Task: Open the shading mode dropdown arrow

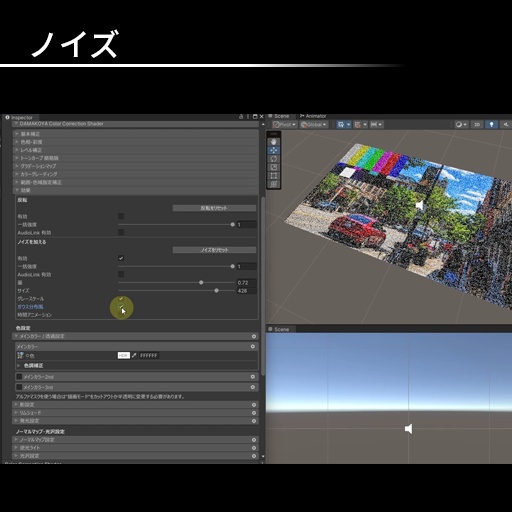Action: coord(465,125)
